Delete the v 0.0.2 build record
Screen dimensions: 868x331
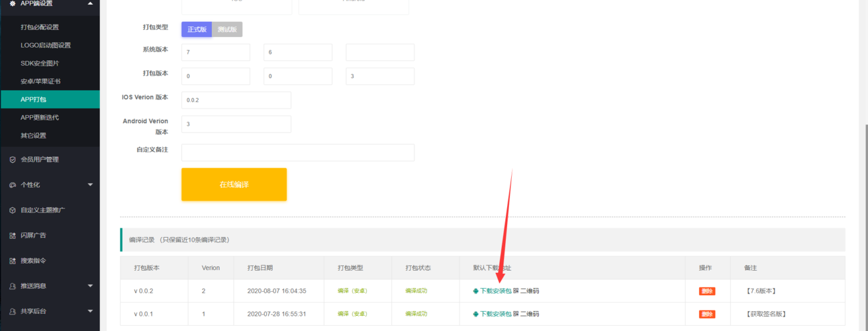[x=706, y=291]
